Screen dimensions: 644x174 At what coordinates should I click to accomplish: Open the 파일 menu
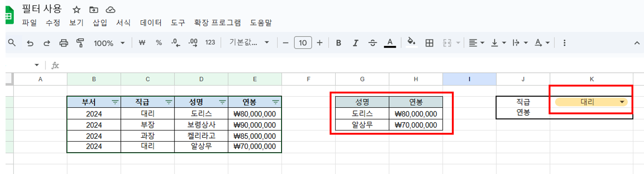(x=29, y=22)
